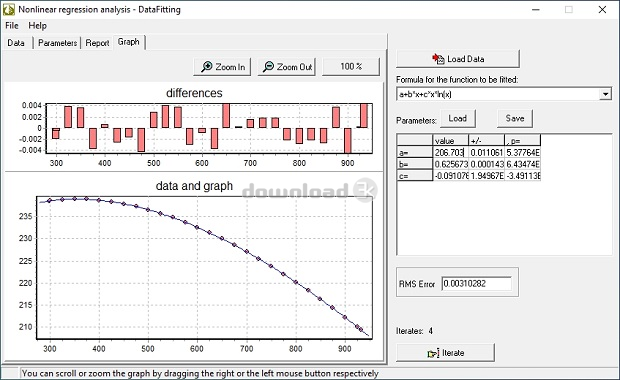Select the value cell for parameter c
The width and height of the screenshot is (620, 380).
coord(451,176)
